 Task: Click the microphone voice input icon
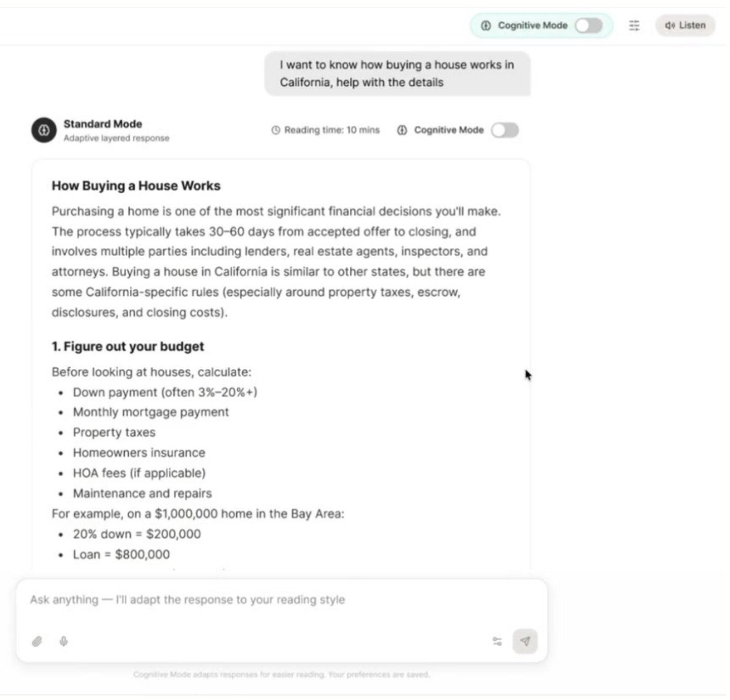point(63,642)
